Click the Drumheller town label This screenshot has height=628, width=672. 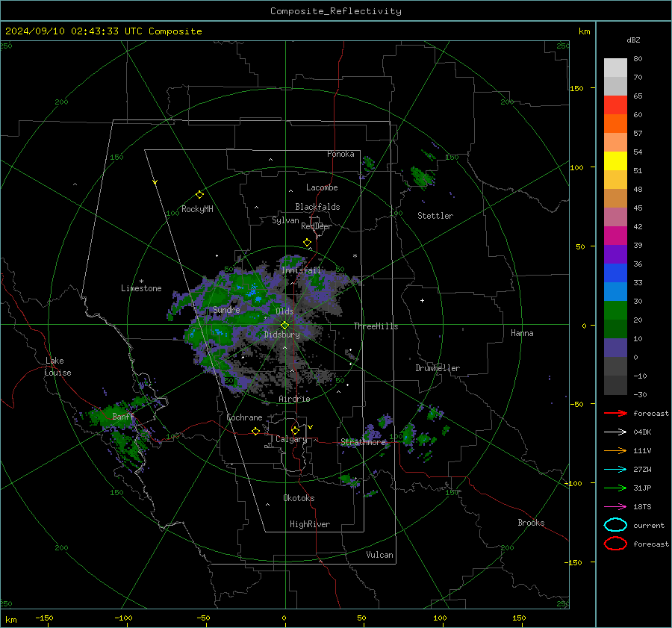point(438,368)
